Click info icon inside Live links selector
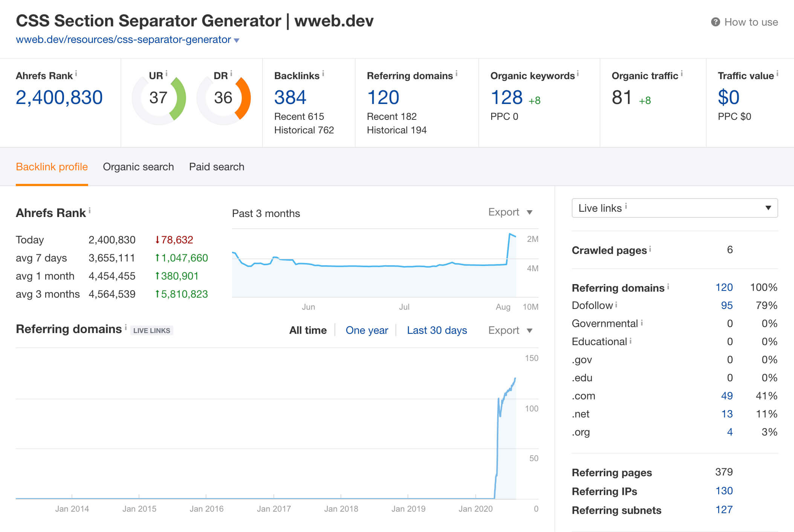Viewport: 794px width, 532px height. [626, 206]
